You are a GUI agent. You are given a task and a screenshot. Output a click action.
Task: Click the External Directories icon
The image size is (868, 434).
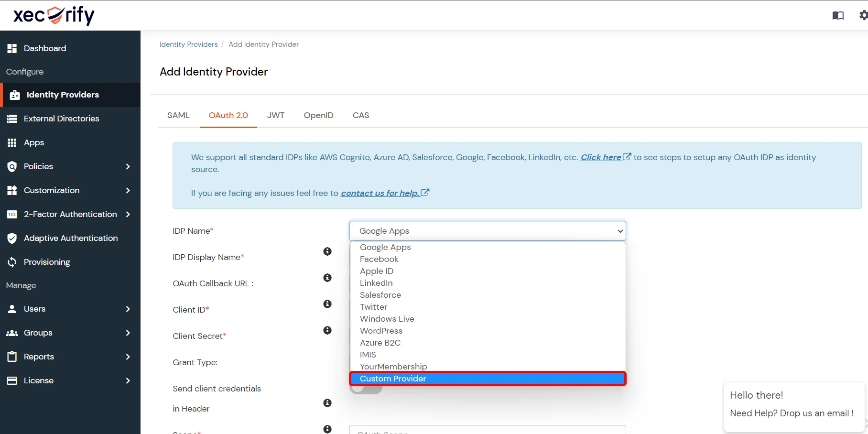tap(12, 119)
